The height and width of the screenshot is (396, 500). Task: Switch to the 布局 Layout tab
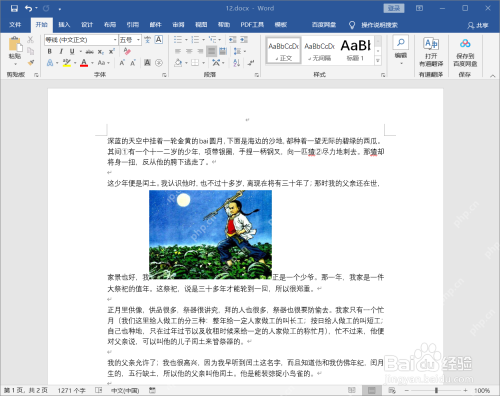click(x=110, y=25)
